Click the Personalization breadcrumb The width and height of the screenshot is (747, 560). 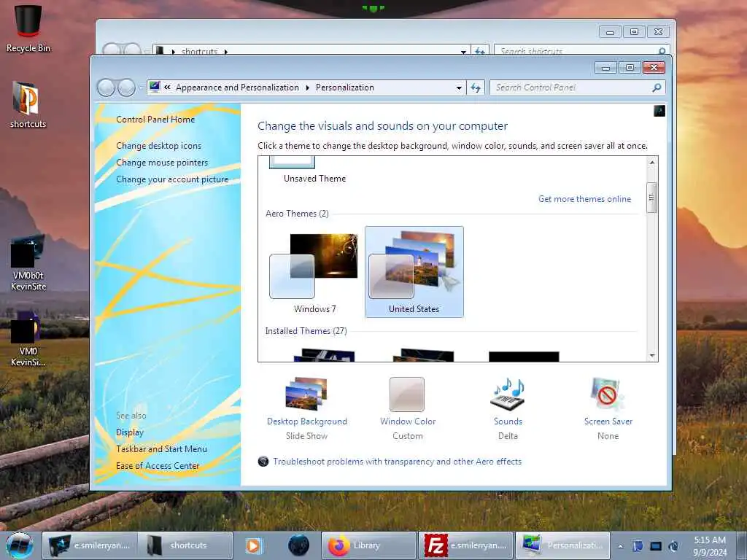click(x=344, y=87)
